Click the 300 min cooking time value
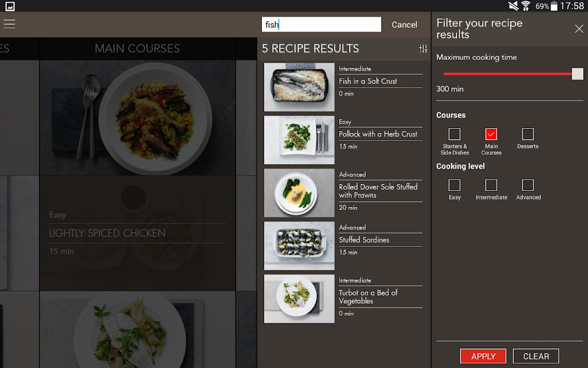This screenshot has height=368, width=588. 450,89
